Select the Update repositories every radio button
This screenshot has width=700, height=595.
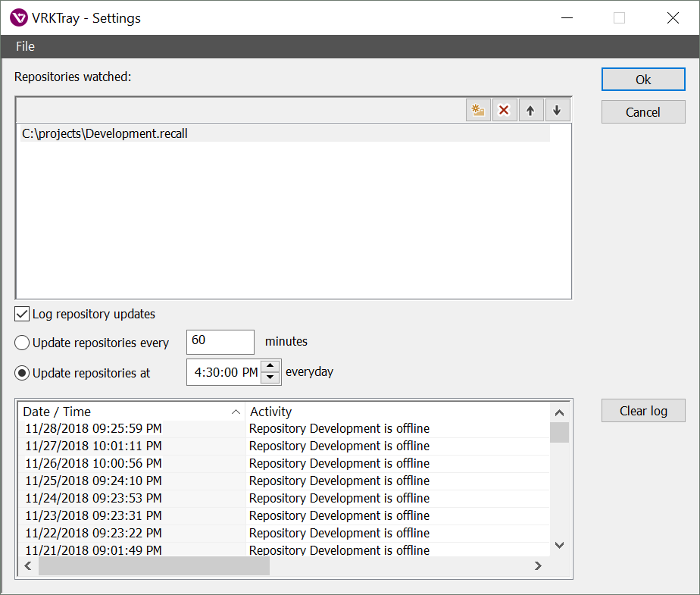(x=22, y=343)
